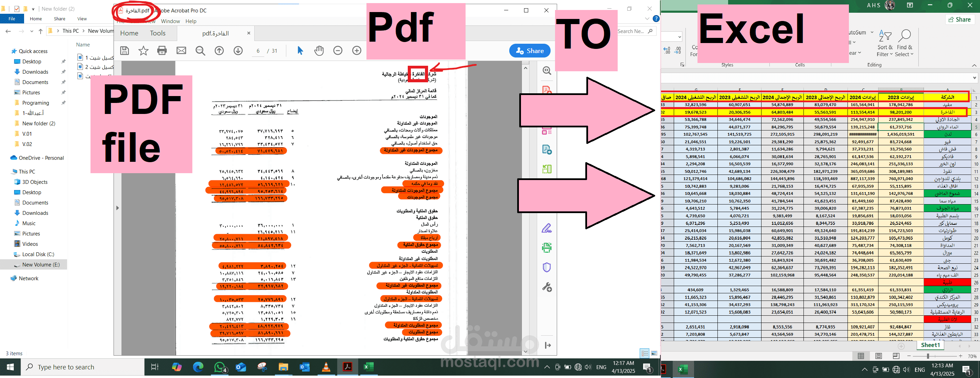Open the Protect shield icon
Screen dimensions: 980x378
click(547, 267)
